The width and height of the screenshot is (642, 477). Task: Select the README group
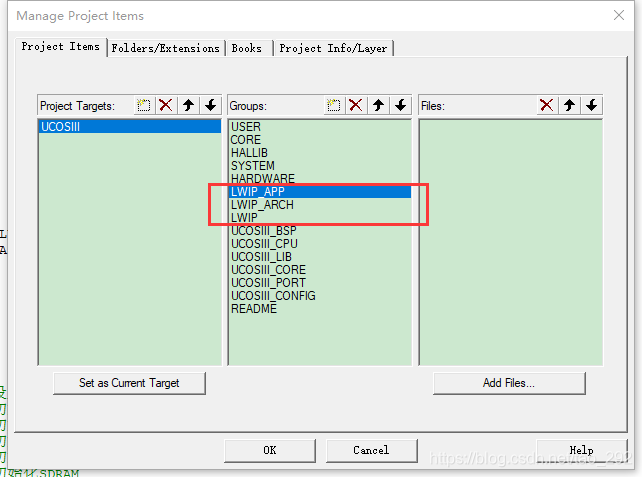(x=320, y=309)
